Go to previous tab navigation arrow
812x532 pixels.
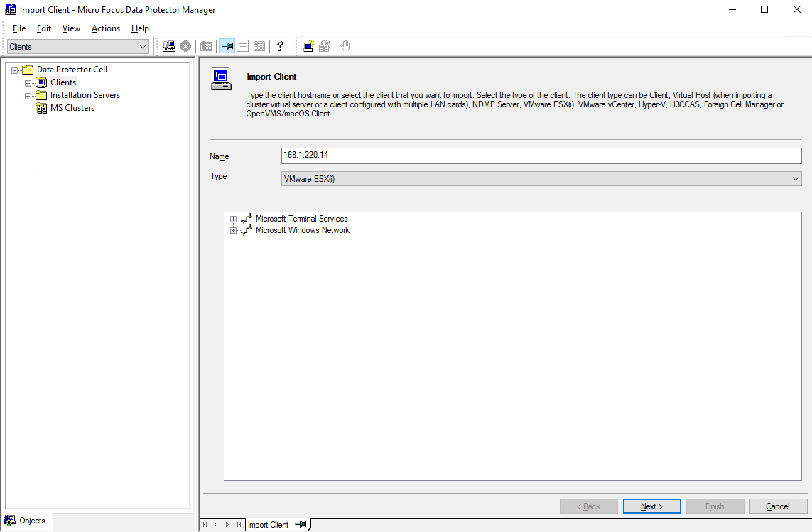tap(216, 525)
